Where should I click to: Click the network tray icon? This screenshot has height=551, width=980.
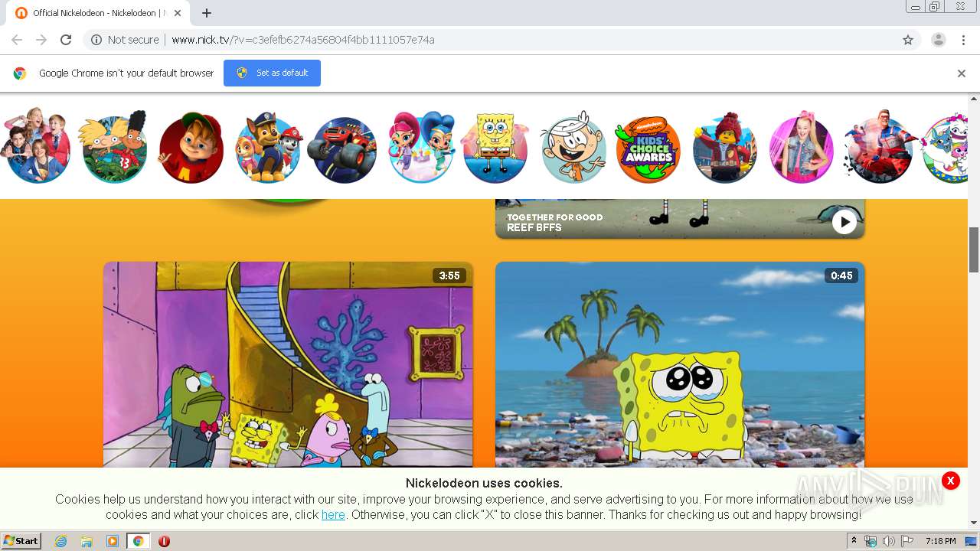coord(871,541)
